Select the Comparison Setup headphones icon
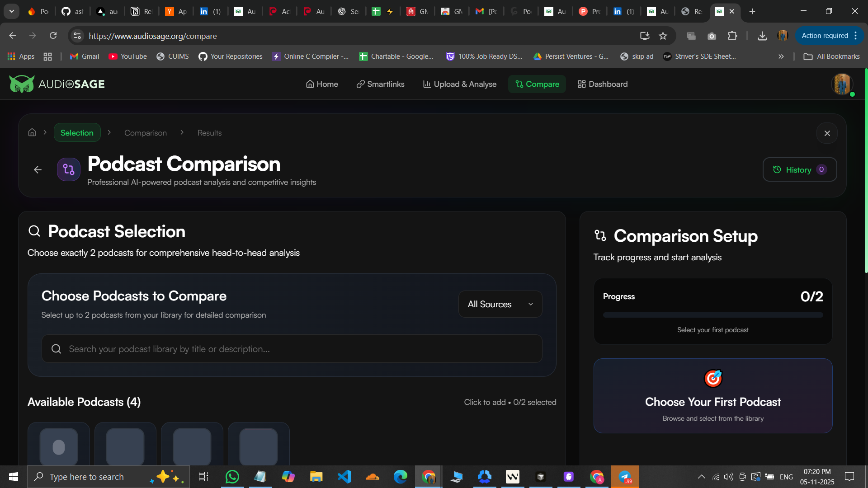The height and width of the screenshot is (488, 868). pos(599,235)
